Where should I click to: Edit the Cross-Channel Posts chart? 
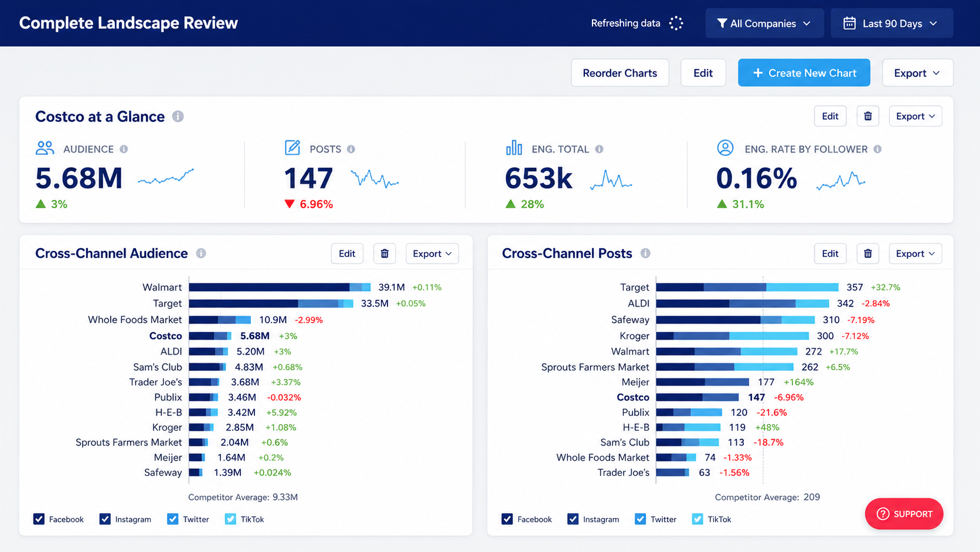click(x=830, y=253)
